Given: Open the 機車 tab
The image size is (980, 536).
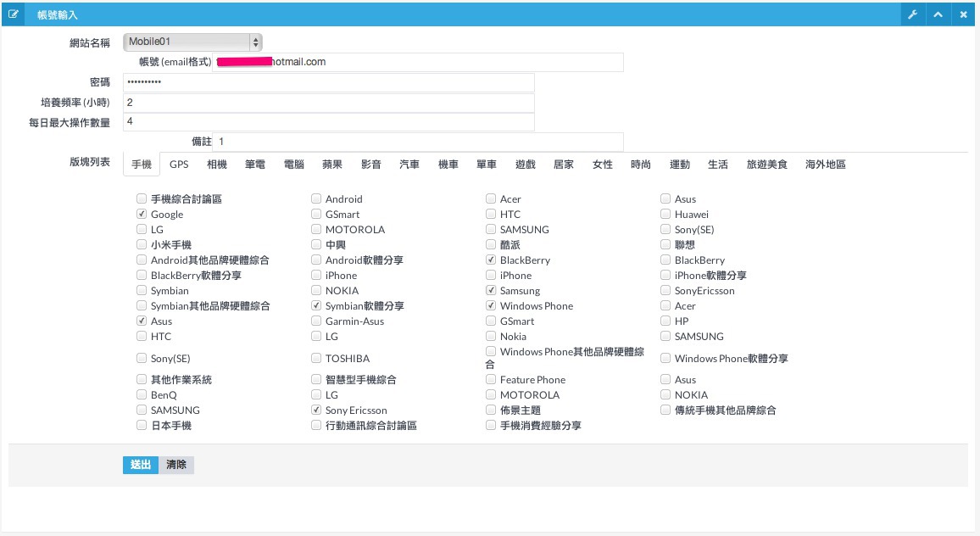Looking at the screenshot, I should [448, 165].
